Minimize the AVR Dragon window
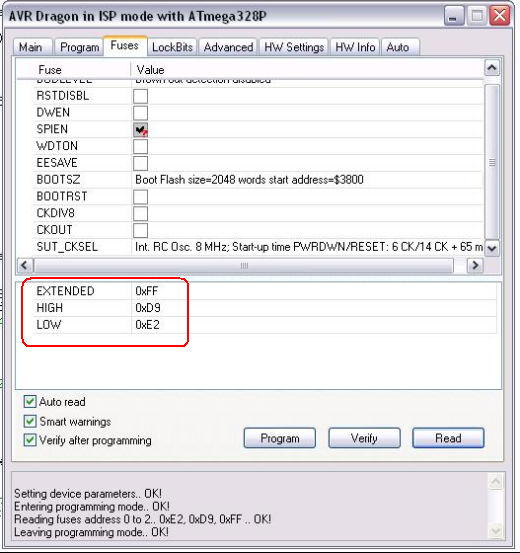 point(454,16)
